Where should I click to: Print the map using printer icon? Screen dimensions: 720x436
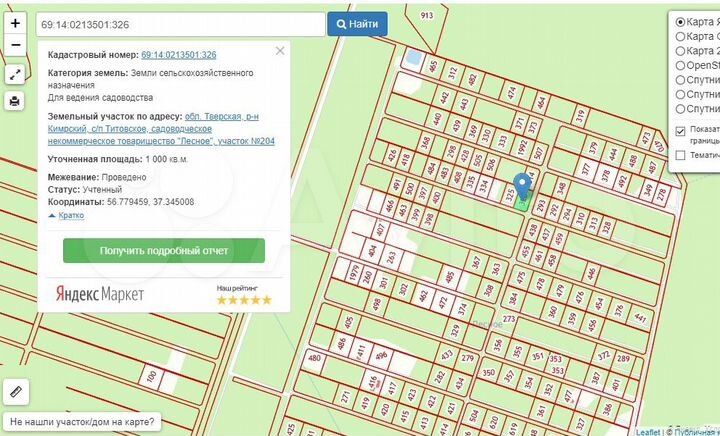tap(15, 101)
